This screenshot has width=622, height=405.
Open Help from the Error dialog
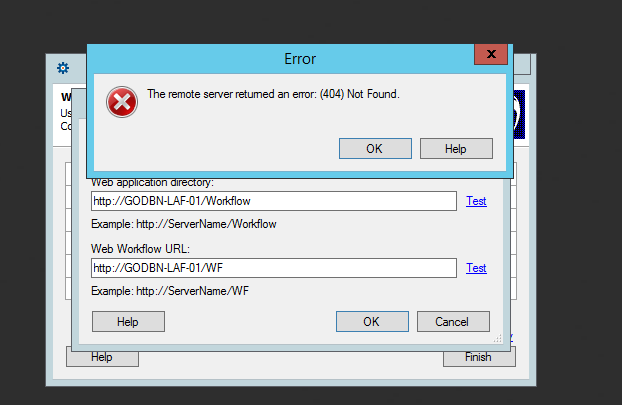[456, 149]
